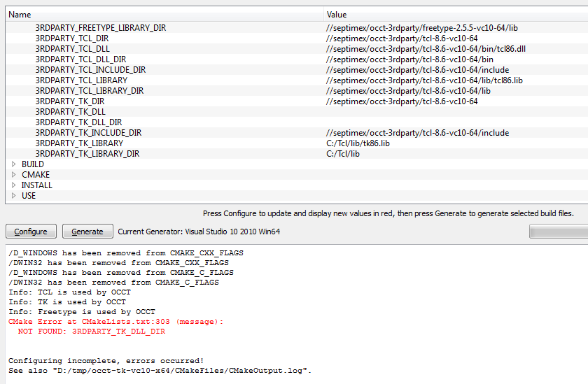This screenshot has width=588, height=384.
Task: Edit the C:/Tcl/lib/tk86.lib value
Action: [358, 143]
